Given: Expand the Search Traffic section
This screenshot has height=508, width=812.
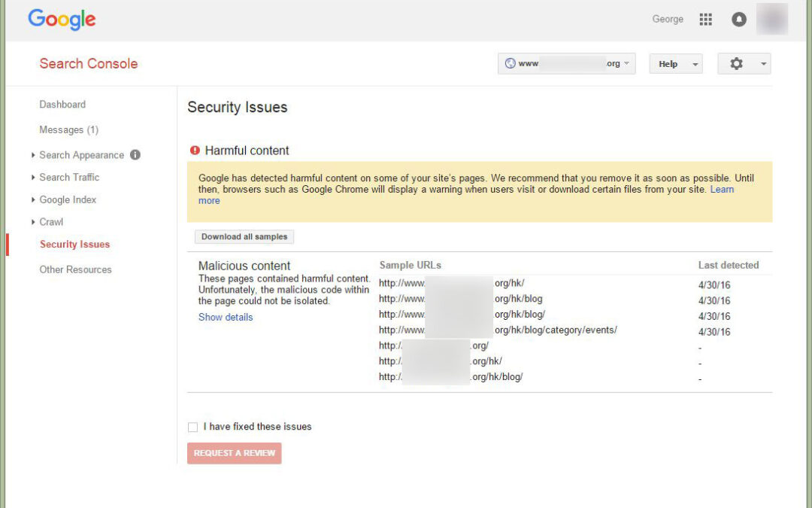Looking at the screenshot, I should (x=33, y=178).
